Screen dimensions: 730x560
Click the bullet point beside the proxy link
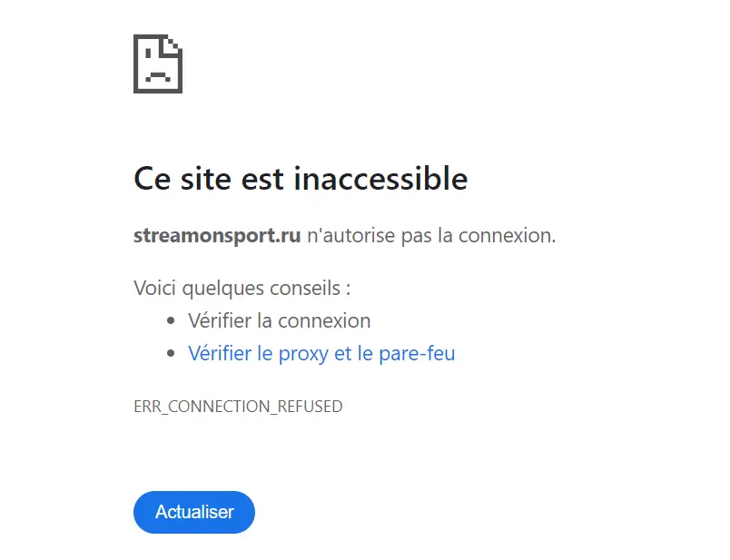pyautogui.click(x=171, y=354)
